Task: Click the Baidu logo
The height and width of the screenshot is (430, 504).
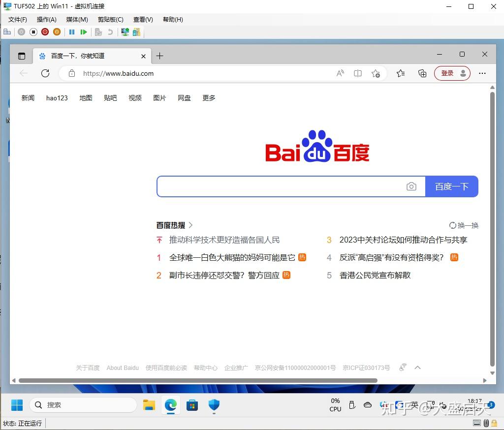Action: [317, 146]
